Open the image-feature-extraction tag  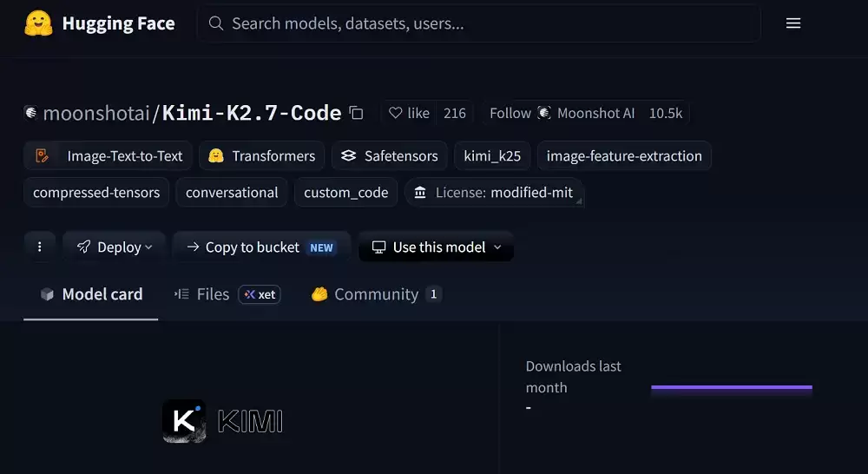tap(624, 155)
